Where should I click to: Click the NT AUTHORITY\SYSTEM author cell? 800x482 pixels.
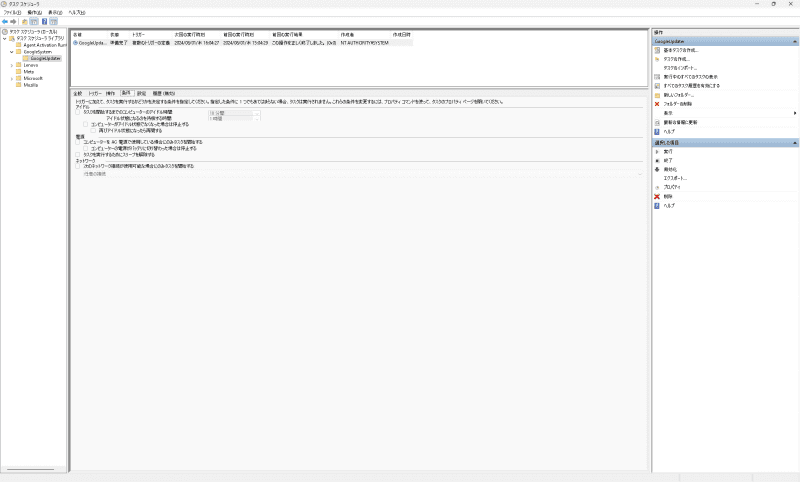point(365,43)
